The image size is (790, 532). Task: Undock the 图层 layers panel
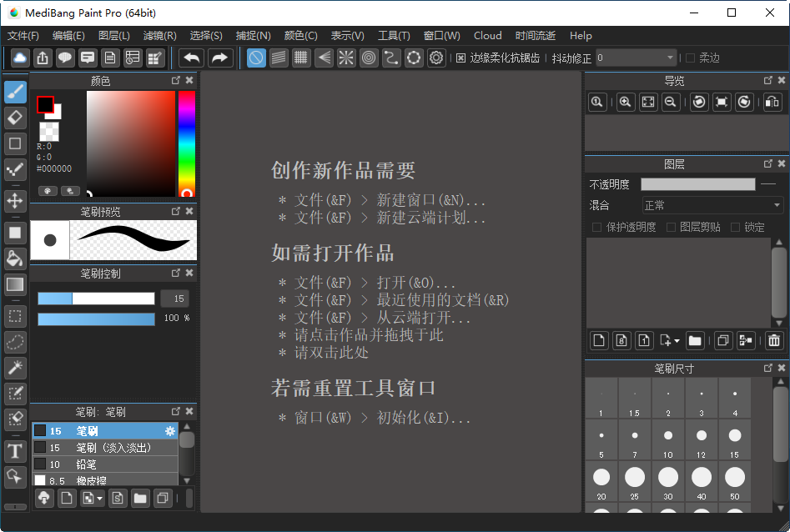[x=767, y=163]
